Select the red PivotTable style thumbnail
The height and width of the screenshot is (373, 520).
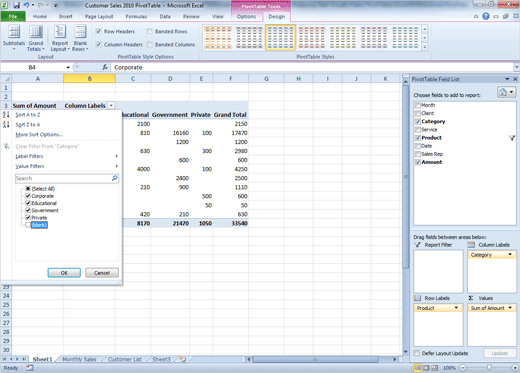311,38
